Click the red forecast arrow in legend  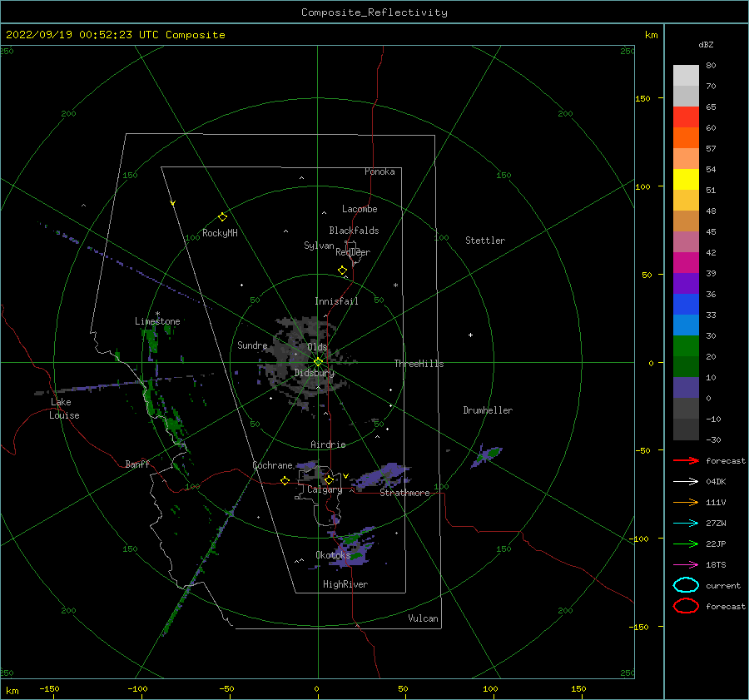[x=686, y=460]
